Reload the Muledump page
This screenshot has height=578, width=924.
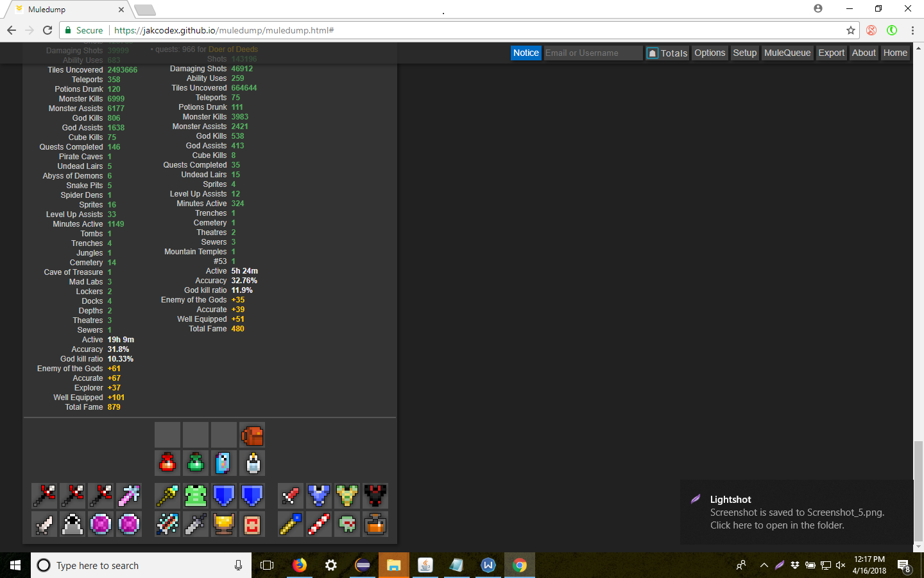pyautogui.click(x=47, y=30)
